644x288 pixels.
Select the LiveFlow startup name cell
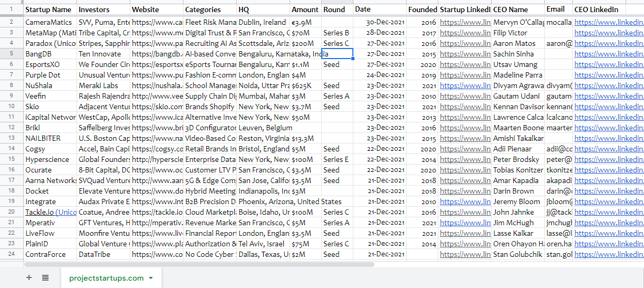(50, 233)
